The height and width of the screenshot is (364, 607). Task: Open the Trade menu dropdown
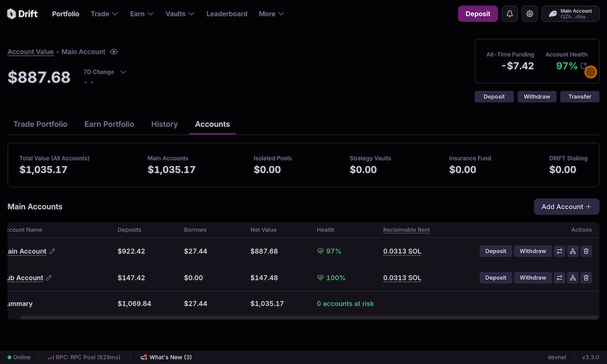(104, 14)
